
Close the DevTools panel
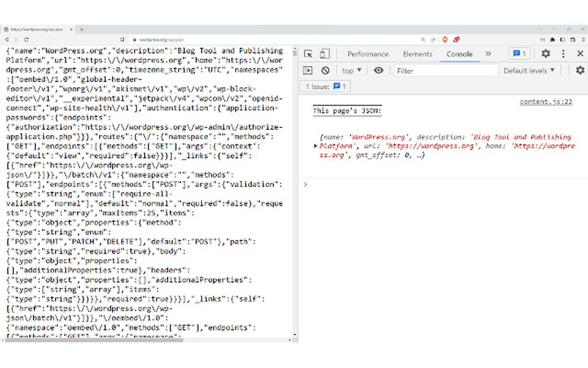[x=580, y=54]
